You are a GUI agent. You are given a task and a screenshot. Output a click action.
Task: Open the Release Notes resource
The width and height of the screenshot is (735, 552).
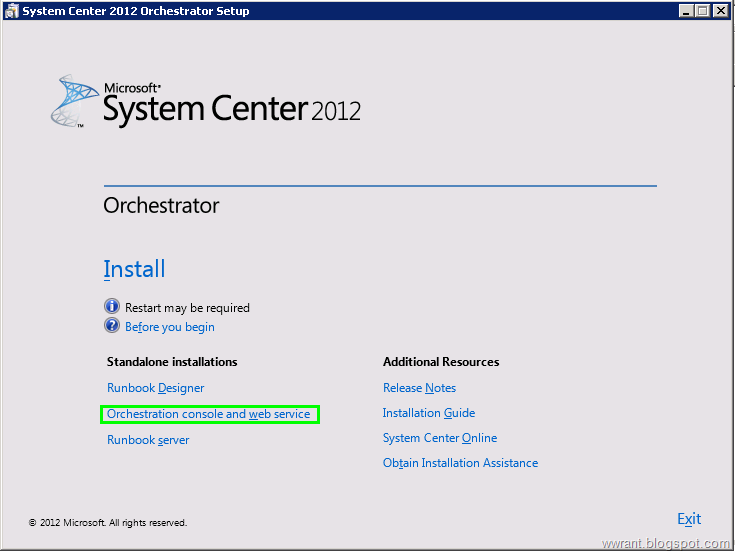coord(420,388)
